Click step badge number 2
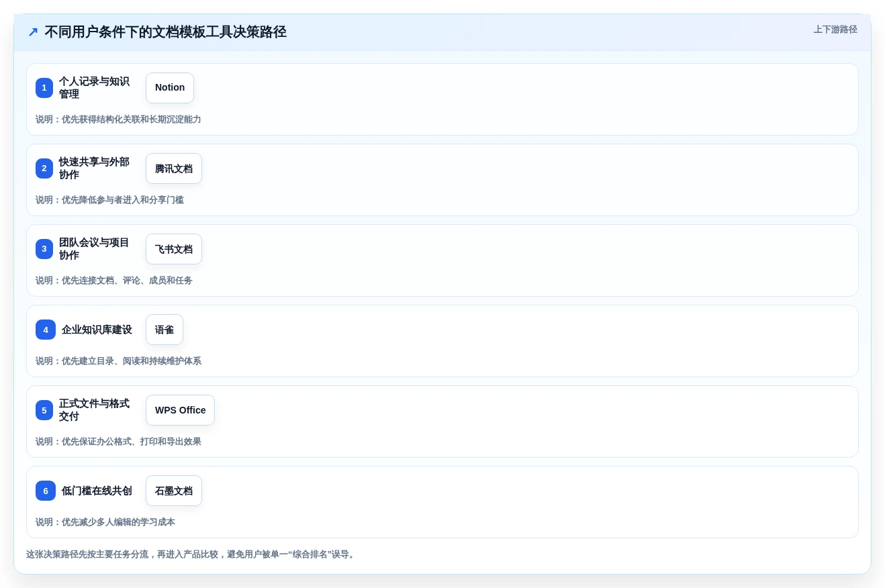This screenshot has height=588, width=885. [x=44, y=168]
